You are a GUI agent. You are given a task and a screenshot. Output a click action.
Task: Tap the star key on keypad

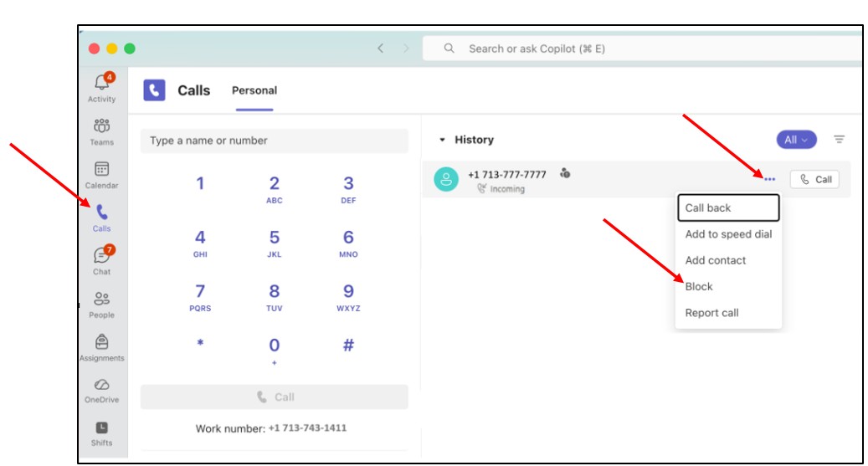200,343
